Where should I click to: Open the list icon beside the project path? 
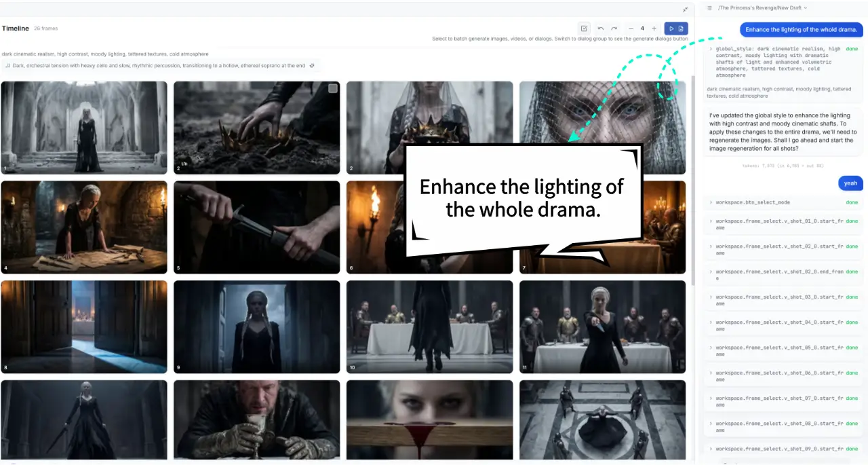tap(709, 8)
